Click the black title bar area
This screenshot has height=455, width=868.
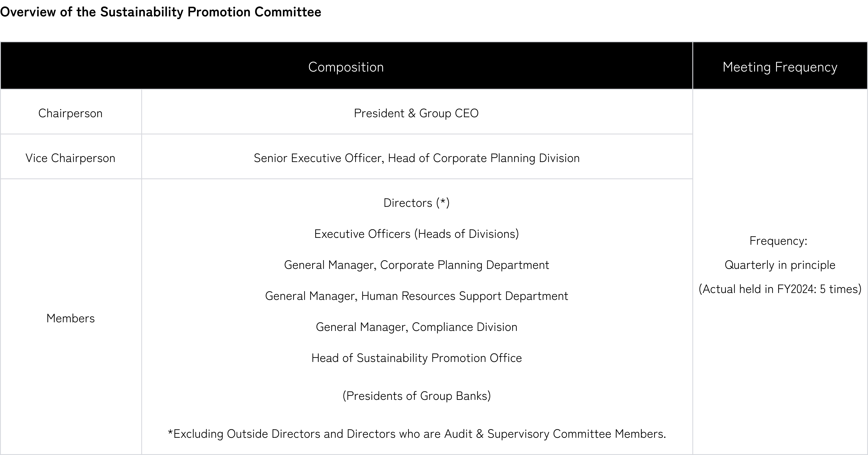(x=434, y=20)
